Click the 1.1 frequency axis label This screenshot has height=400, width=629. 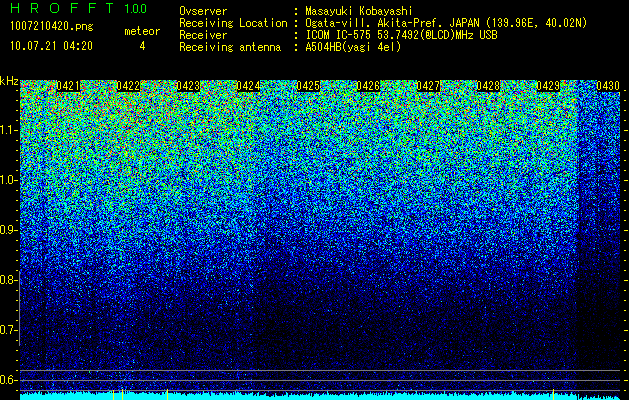[9, 130]
